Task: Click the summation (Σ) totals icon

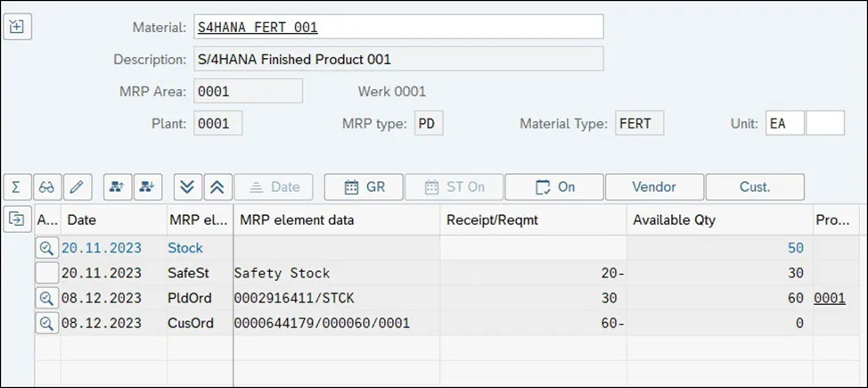Action: (x=17, y=186)
